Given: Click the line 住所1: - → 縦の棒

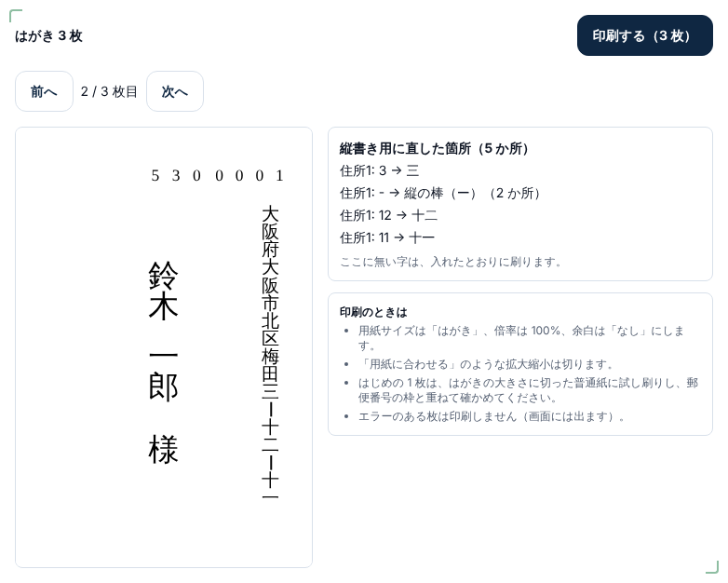Looking at the screenshot, I should pyautogui.click(x=439, y=193).
